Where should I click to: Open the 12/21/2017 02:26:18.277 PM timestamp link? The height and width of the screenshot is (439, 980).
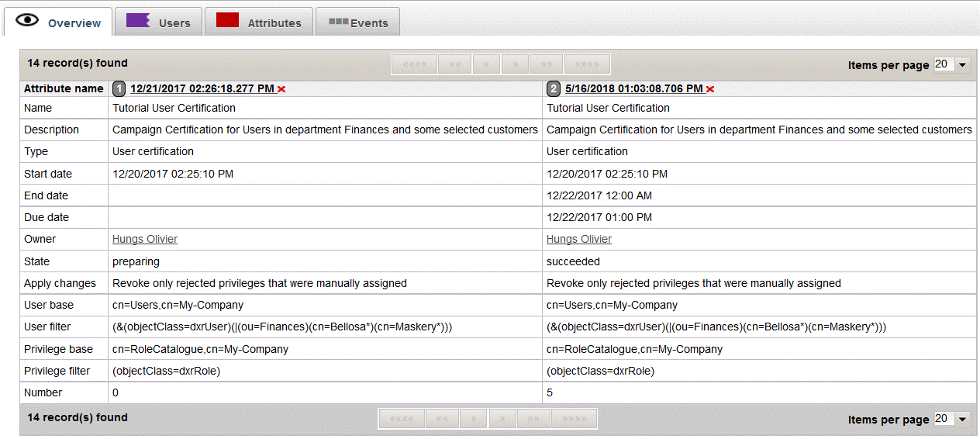pyautogui.click(x=202, y=89)
